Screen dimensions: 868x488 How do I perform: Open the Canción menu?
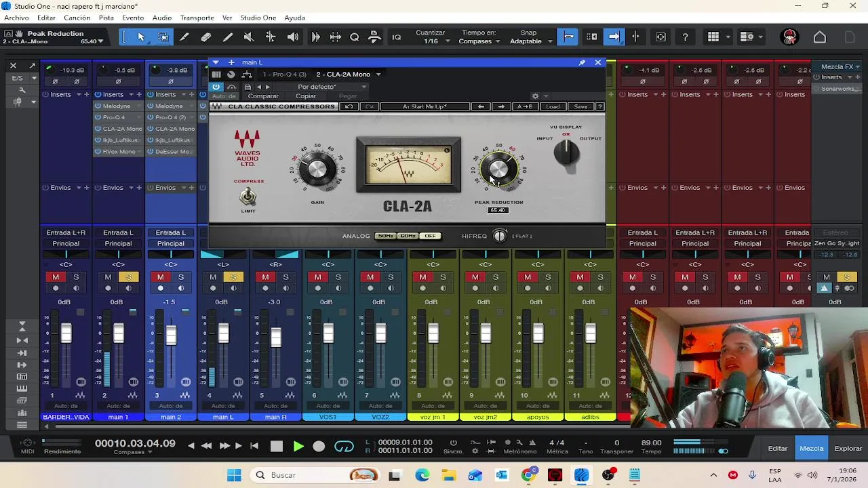click(77, 18)
